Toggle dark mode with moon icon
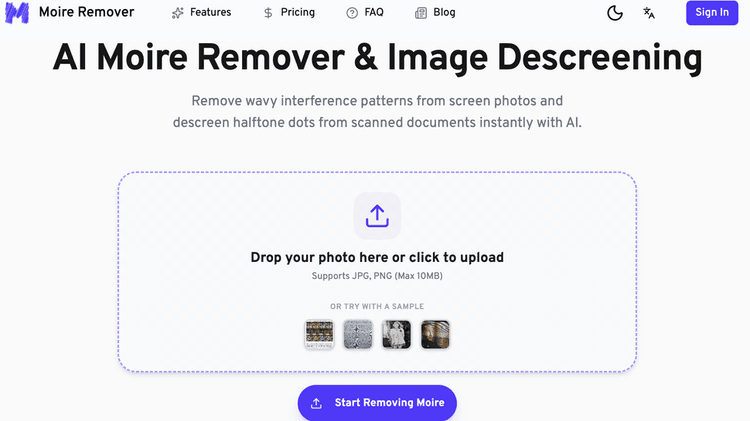This screenshot has width=750, height=421. [x=615, y=13]
